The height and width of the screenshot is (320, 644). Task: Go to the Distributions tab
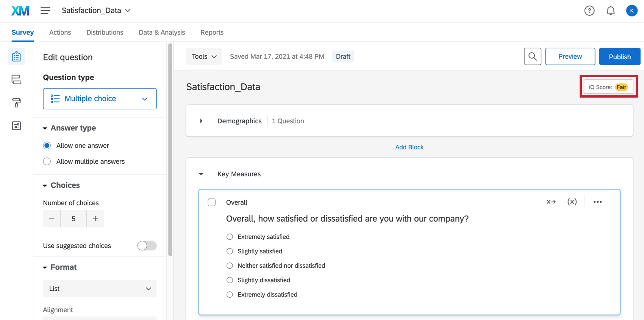pos(105,33)
